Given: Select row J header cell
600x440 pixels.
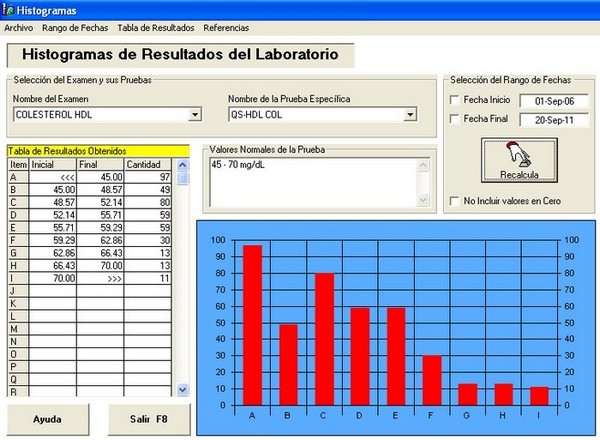Looking at the screenshot, I should click(x=18, y=291).
